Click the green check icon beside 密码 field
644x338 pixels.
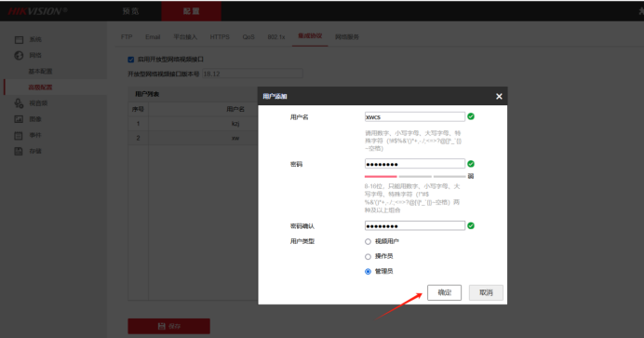[471, 164]
